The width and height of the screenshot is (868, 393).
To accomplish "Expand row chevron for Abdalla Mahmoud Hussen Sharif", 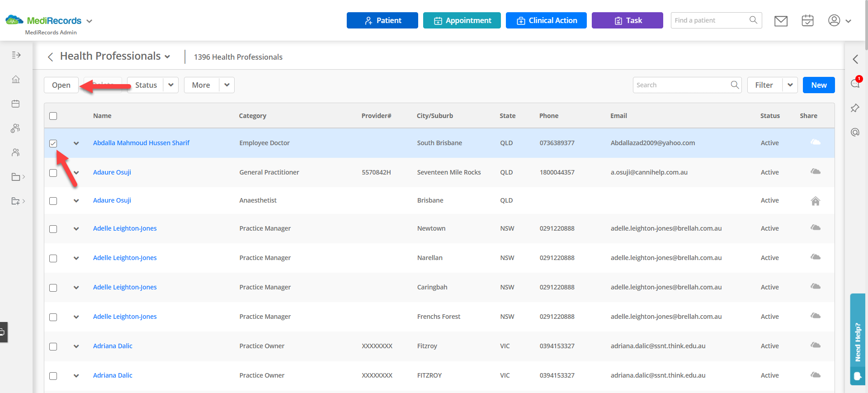I will pyautogui.click(x=76, y=143).
